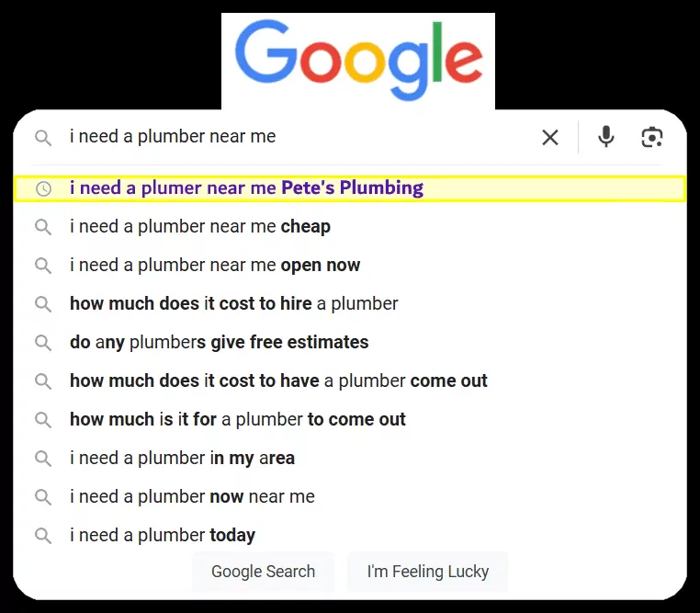Click the search icon beside "cheap" suggestion
This screenshot has width=700, height=613.
[43, 227]
